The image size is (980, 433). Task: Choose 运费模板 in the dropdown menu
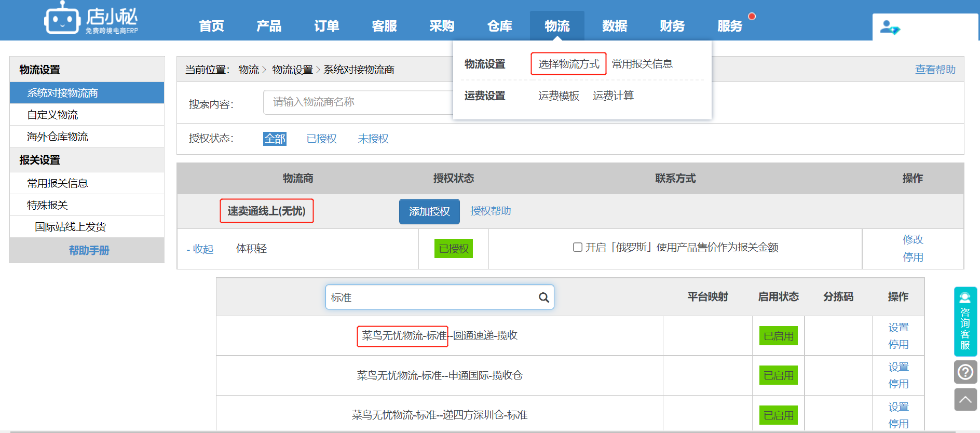[559, 96]
